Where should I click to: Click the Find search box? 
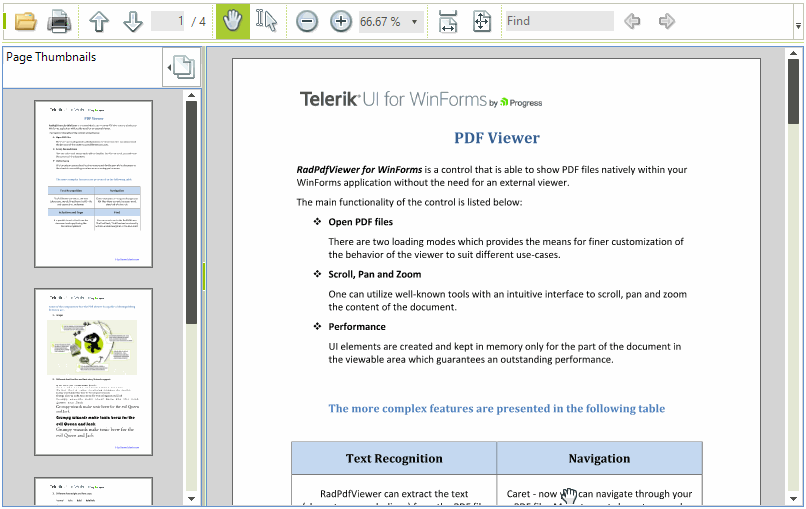pos(559,21)
